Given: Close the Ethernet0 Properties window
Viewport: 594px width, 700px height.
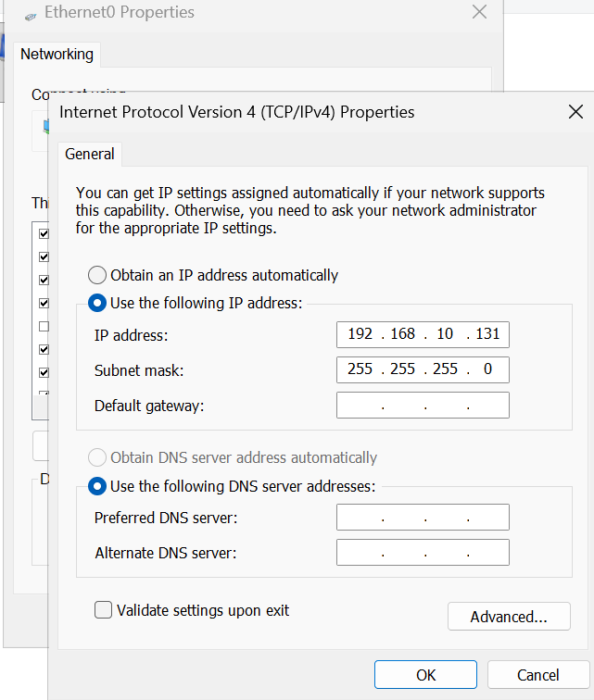Looking at the screenshot, I should [479, 12].
